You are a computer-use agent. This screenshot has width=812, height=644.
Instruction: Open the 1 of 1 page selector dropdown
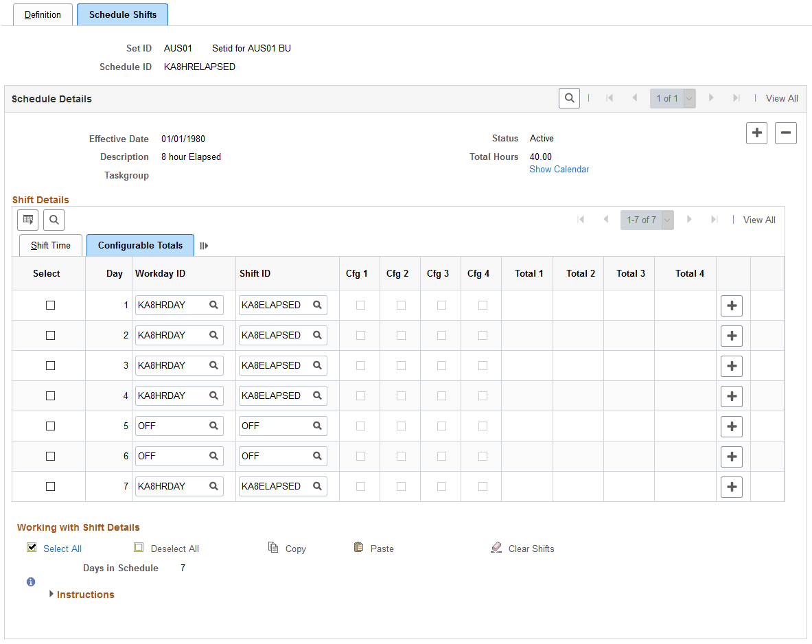(688, 98)
